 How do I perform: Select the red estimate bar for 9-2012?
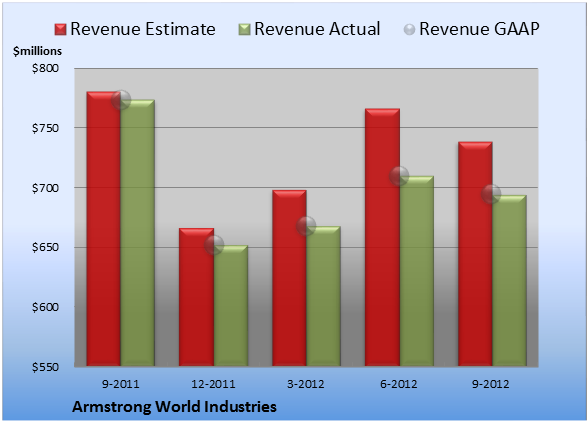(475, 254)
